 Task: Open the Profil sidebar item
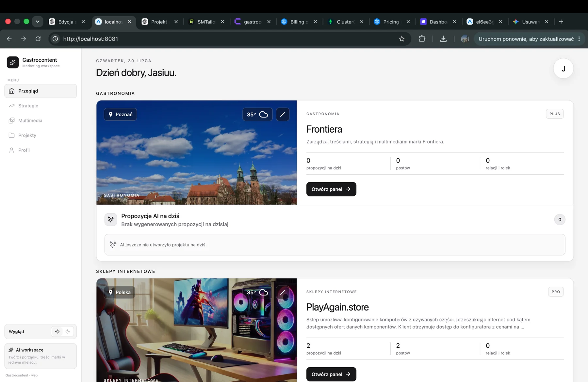(41, 150)
